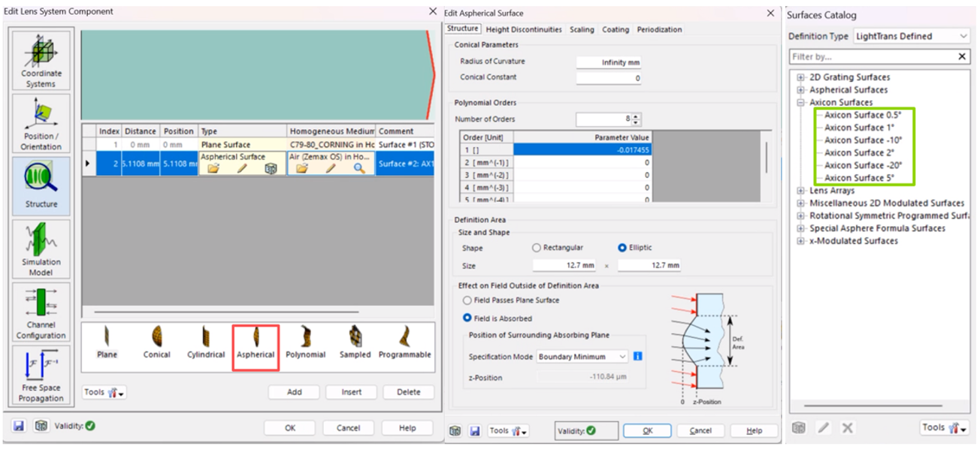Click the Insert button
The height and width of the screenshot is (449, 980).
point(351,392)
